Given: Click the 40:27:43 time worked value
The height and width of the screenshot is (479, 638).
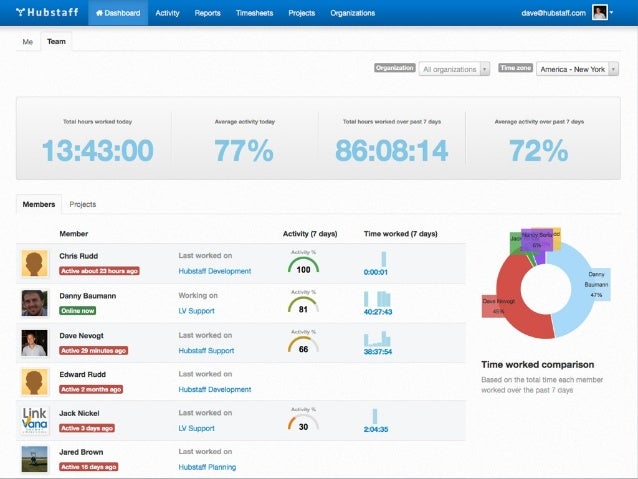Looking at the screenshot, I should (378, 312).
